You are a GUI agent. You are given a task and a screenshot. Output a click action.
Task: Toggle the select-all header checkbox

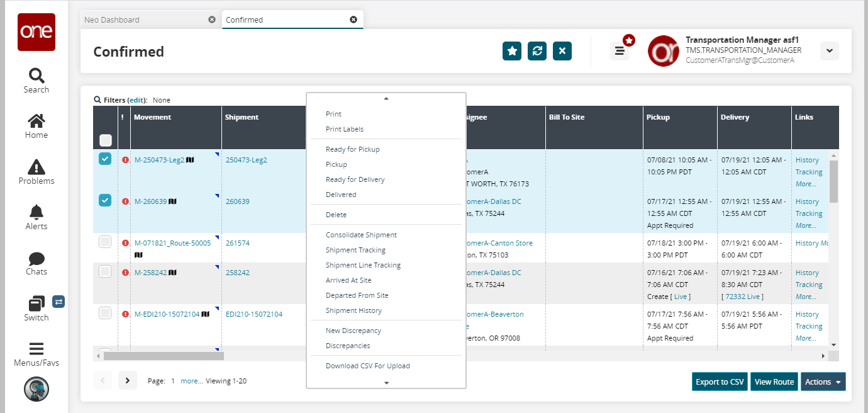point(106,140)
